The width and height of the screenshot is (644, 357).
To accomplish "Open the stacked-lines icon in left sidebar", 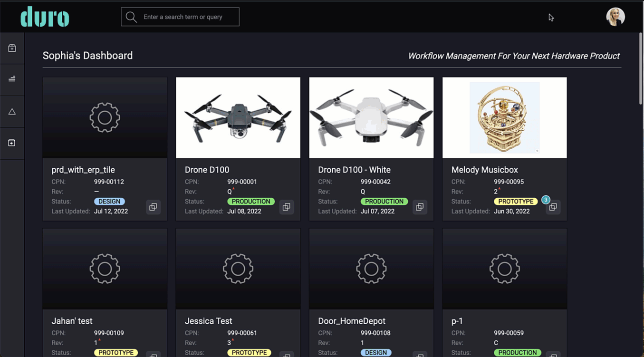I will 12,79.
